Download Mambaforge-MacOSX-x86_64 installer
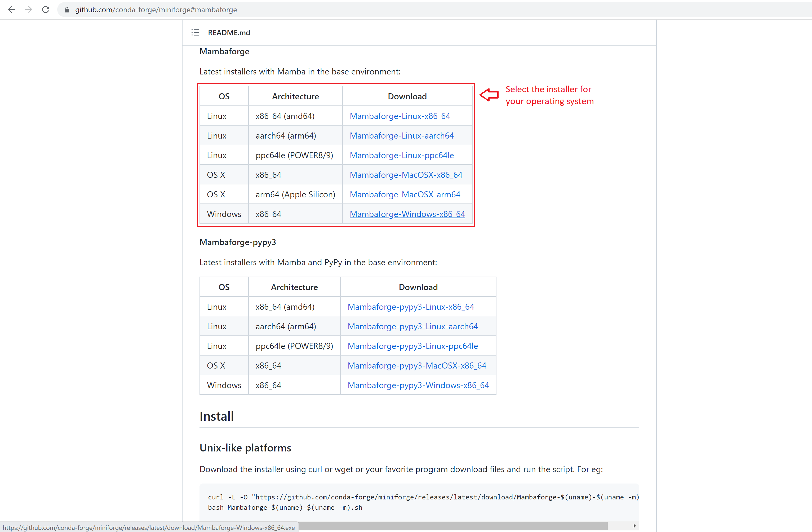The height and width of the screenshot is (532, 812). pyautogui.click(x=406, y=175)
